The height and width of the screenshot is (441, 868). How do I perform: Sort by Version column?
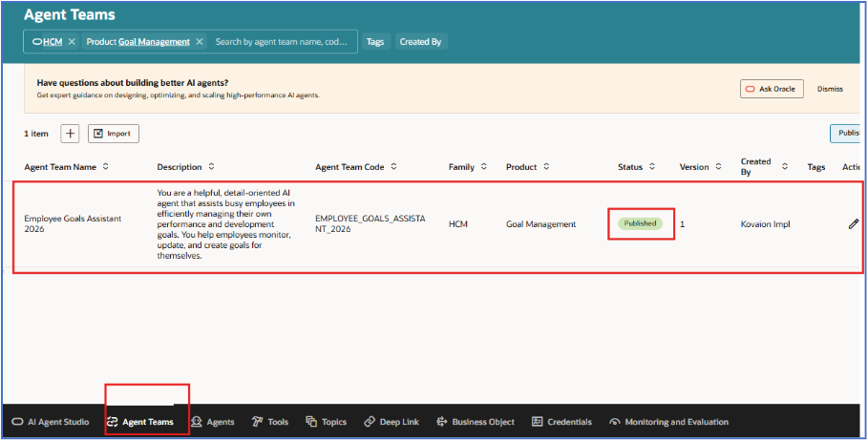718,166
